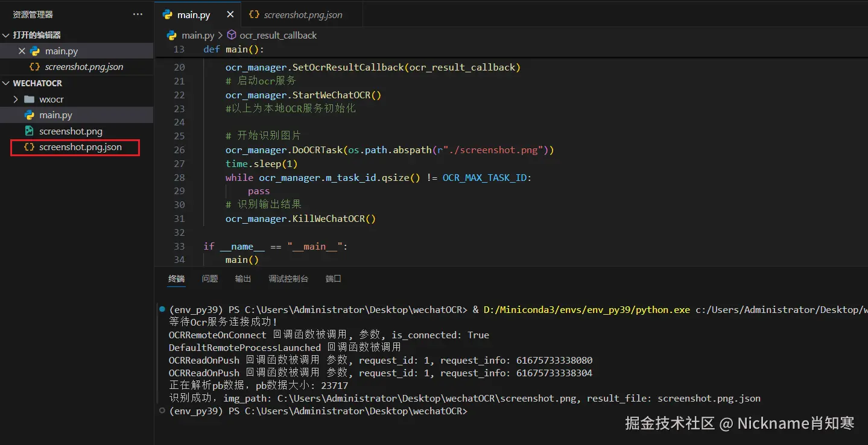868x445 pixels.
Task: Open the Explorer views and more actions menu
Action: (x=138, y=14)
